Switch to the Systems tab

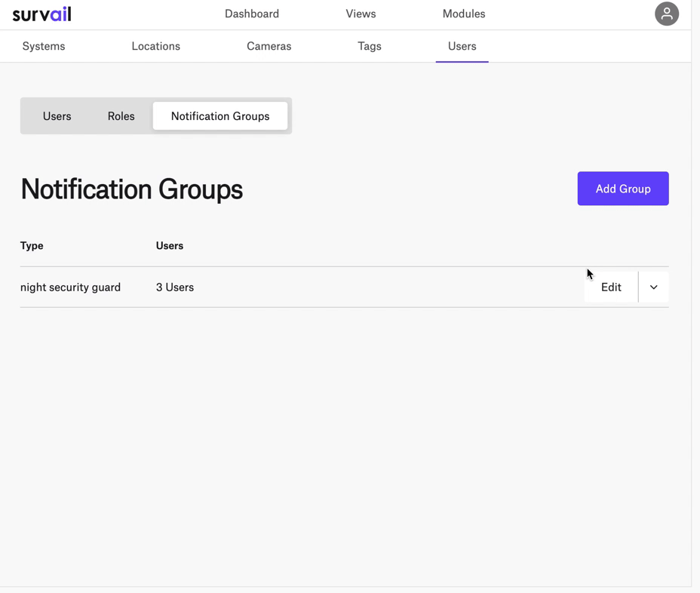(44, 46)
